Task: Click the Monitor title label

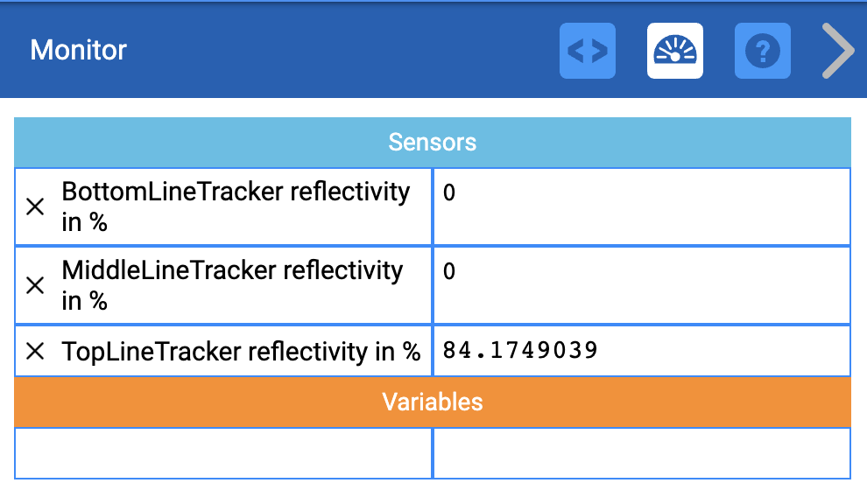Action: click(78, 50)
